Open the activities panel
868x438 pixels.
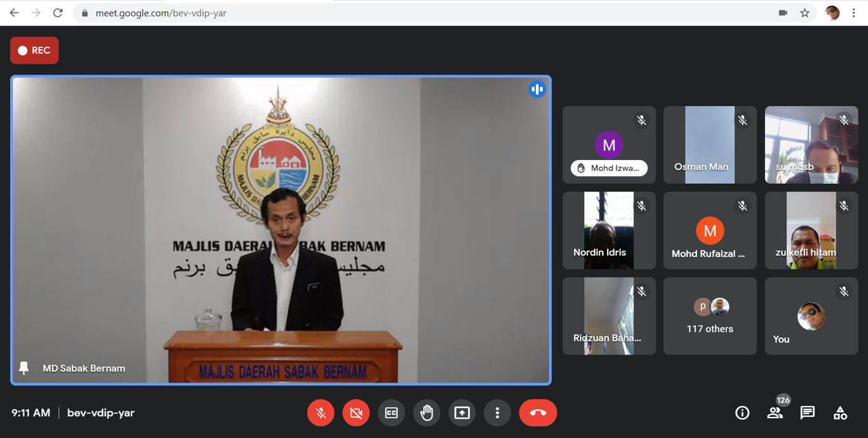[x=840, y=413]
